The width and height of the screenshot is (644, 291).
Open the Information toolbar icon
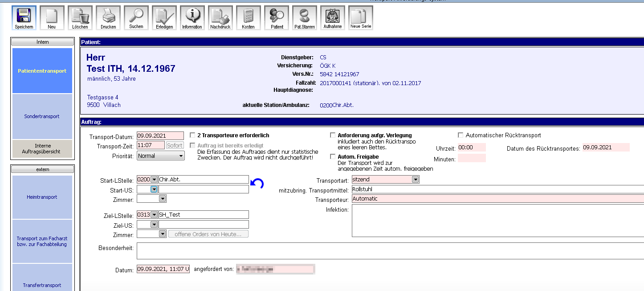pyautogui.click(x=192, y=18)
